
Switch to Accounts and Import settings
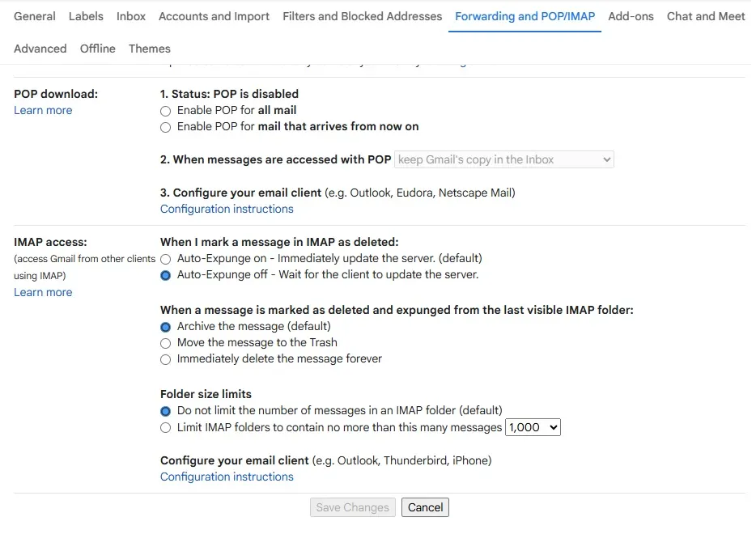[214, 16]
